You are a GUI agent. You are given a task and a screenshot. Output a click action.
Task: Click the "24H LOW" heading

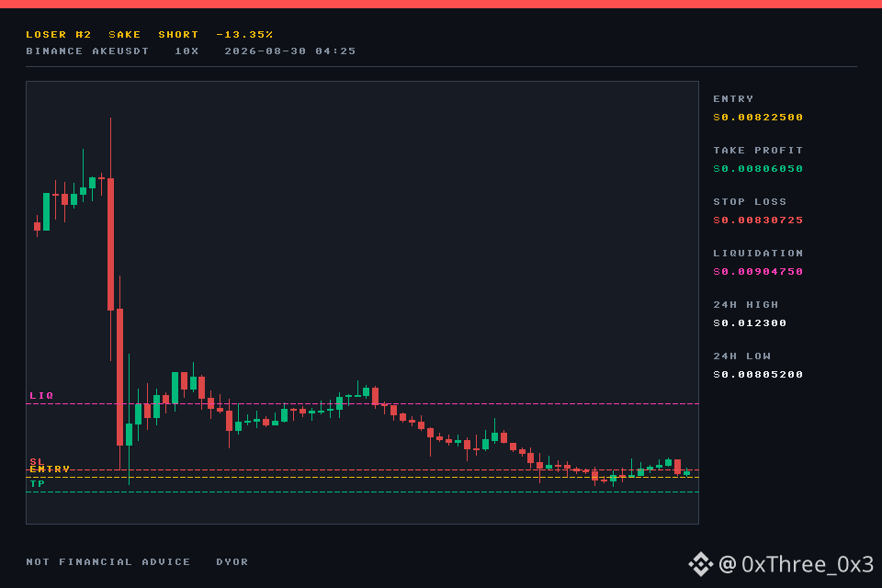point(741,356)
